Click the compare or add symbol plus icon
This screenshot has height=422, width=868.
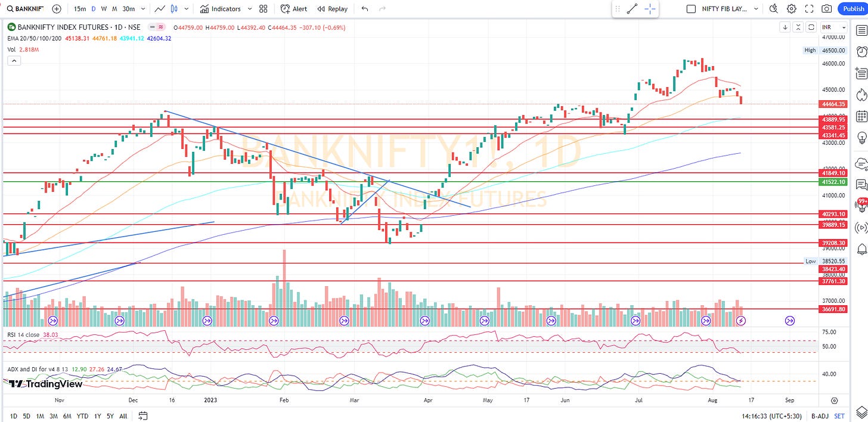(57, 9)
